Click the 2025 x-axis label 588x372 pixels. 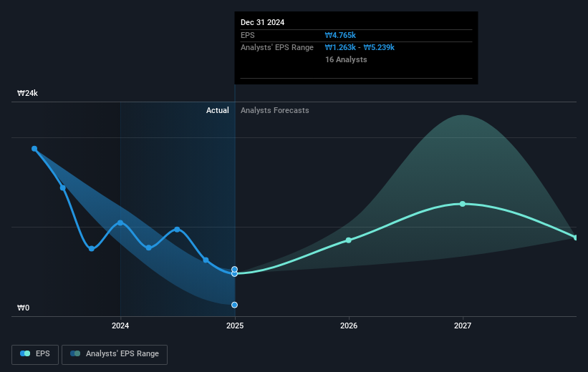point(235,325)
